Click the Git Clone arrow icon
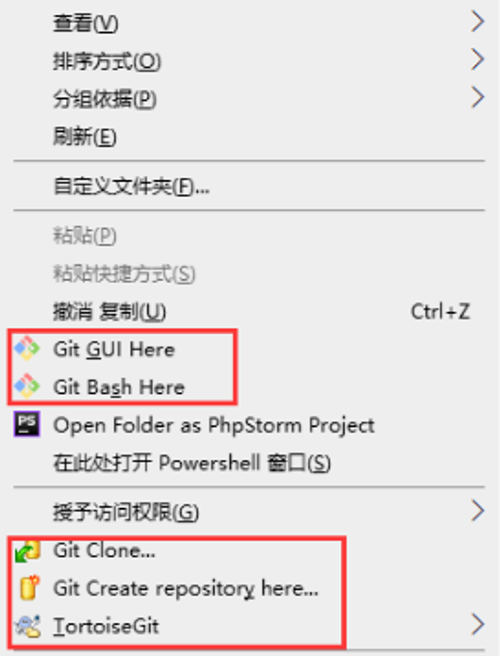This screenshot has width=500, height=656. (x=27, y=551)
